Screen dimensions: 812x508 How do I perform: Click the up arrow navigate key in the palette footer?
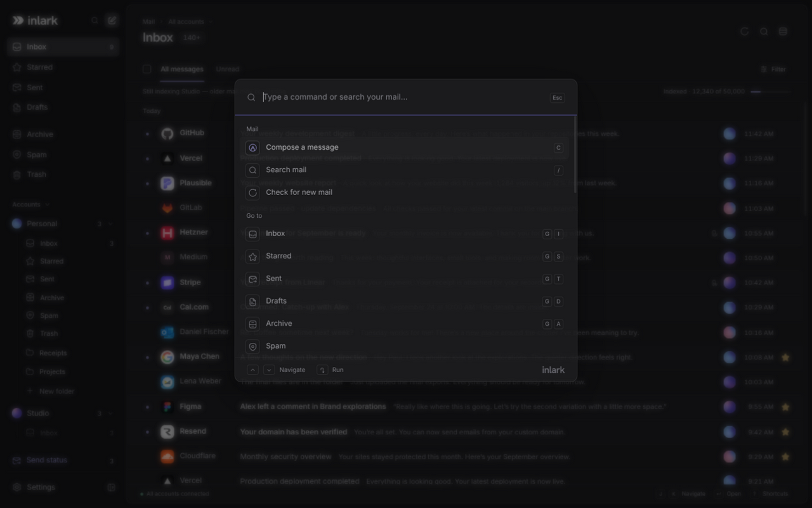(252, 370)
